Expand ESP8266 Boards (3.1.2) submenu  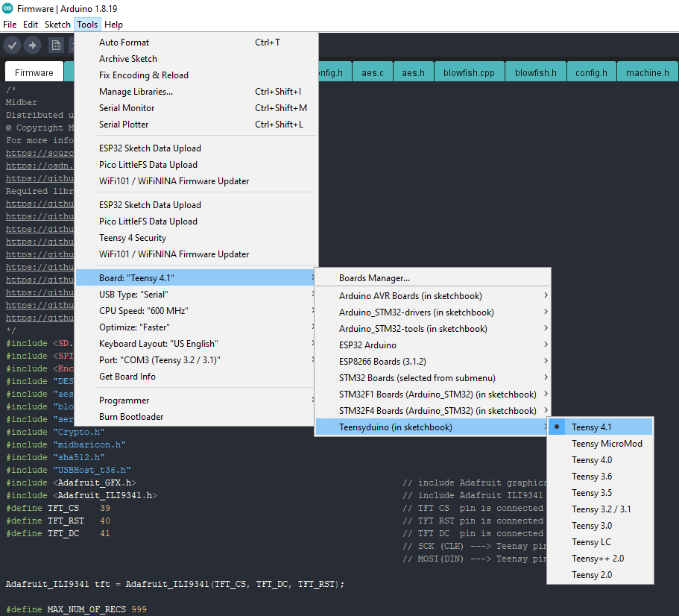tap(432, 362)
